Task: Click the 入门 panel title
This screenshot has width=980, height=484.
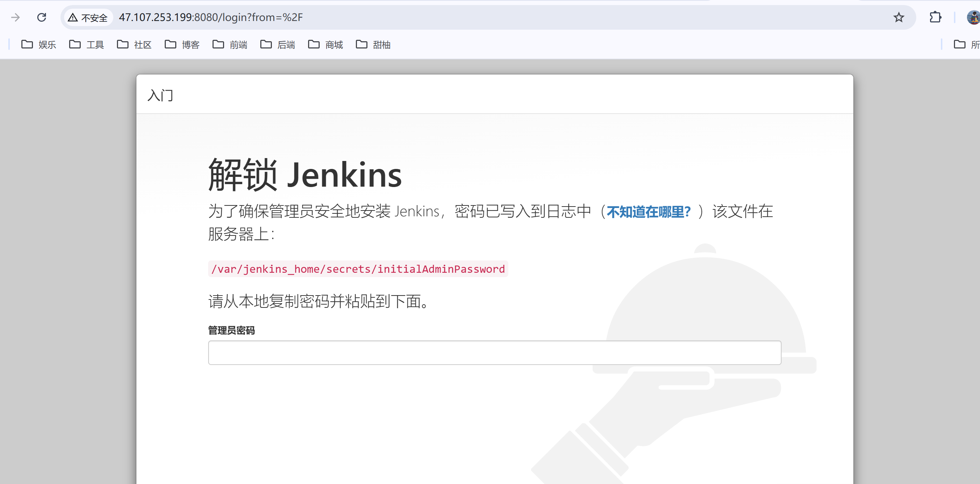Action: pyautogui.click(x=160, y=95)
